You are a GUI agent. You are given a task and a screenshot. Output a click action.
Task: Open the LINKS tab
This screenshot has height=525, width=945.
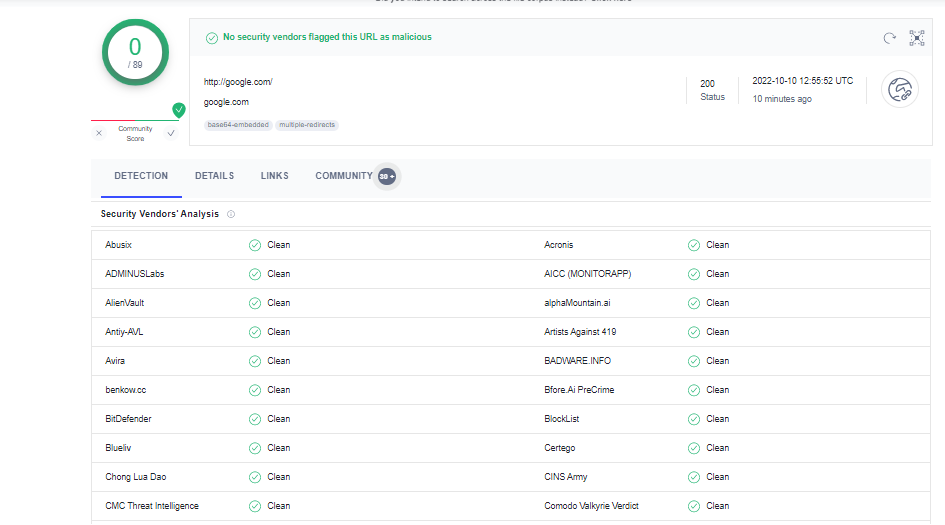[275, 176]
